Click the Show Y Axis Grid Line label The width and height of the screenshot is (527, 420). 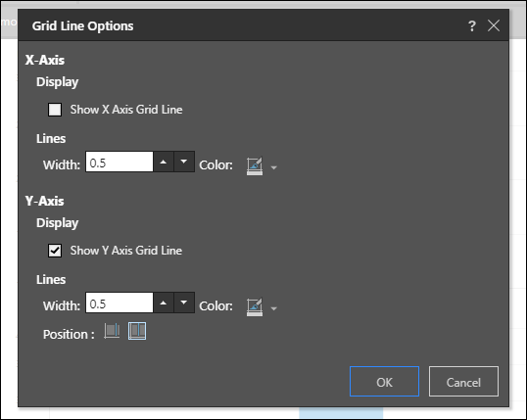coord(126,251)
